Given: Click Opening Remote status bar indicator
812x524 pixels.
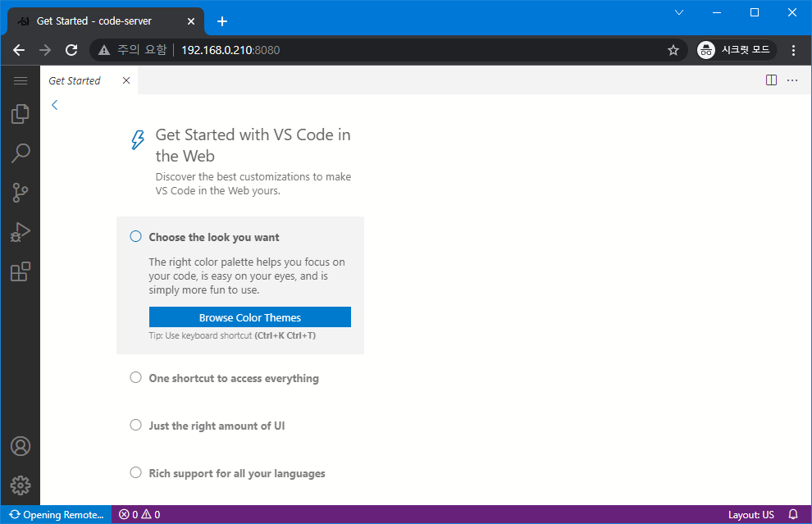Looking at the screenshot, I should coord(57,515).
